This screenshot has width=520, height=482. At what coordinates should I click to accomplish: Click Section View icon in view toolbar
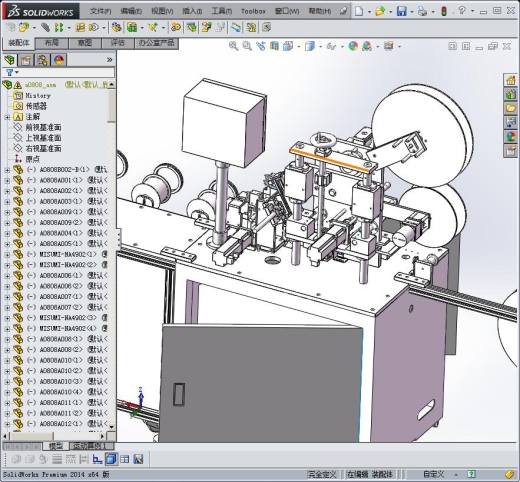274,46
